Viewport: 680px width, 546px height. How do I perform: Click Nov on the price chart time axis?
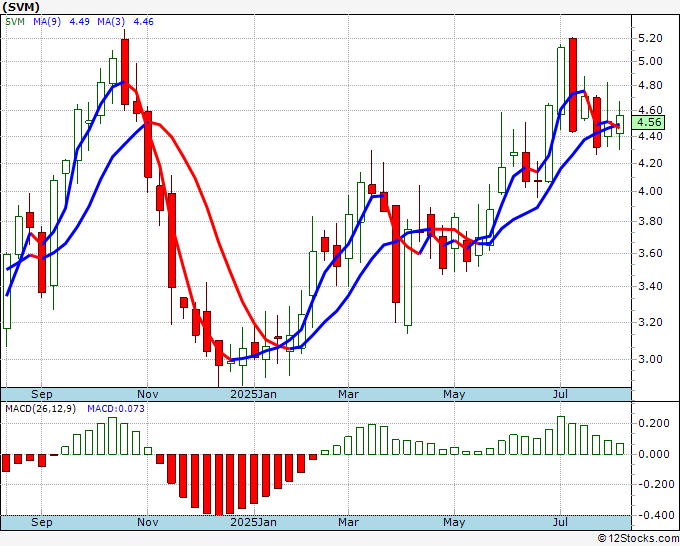(147, 395)
